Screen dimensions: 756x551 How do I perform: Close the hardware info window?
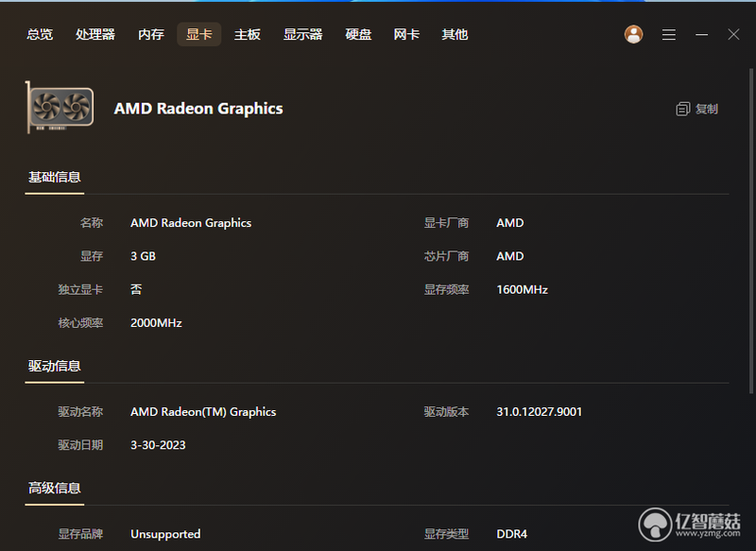point(733,34)
